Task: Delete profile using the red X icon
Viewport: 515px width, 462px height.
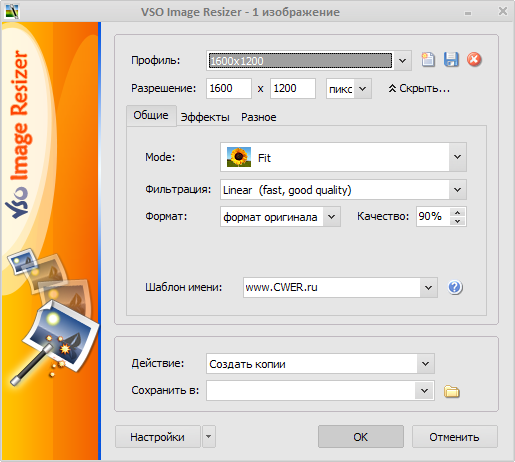Action: [x=474, y=60]
